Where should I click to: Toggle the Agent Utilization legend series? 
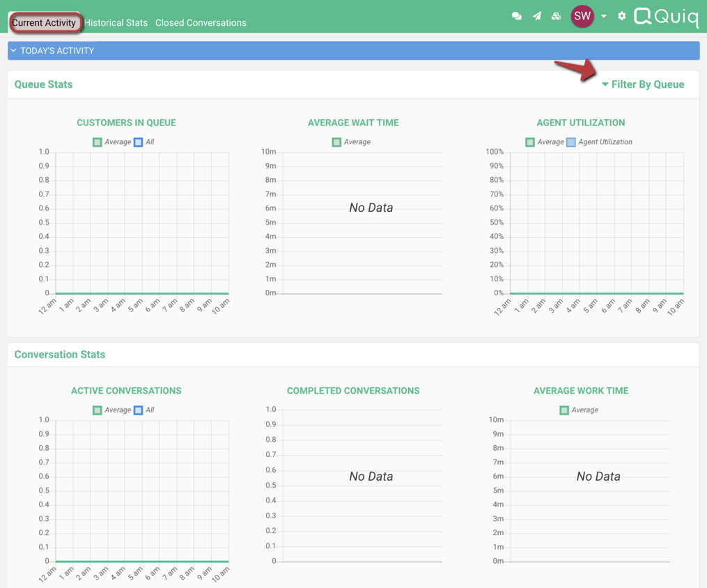(599, 142)
